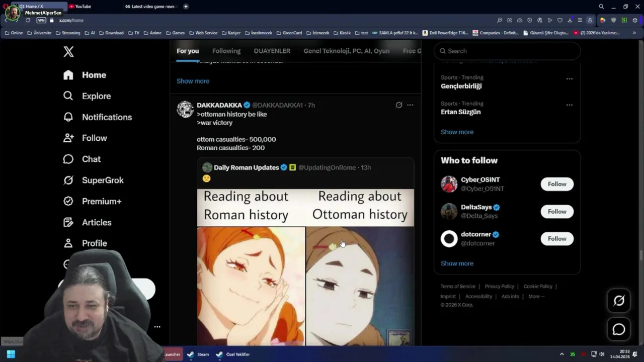Click Show more above DAKKADAKKA post
The height and width of the screenshot is (362, 644).
click(193, 81)
